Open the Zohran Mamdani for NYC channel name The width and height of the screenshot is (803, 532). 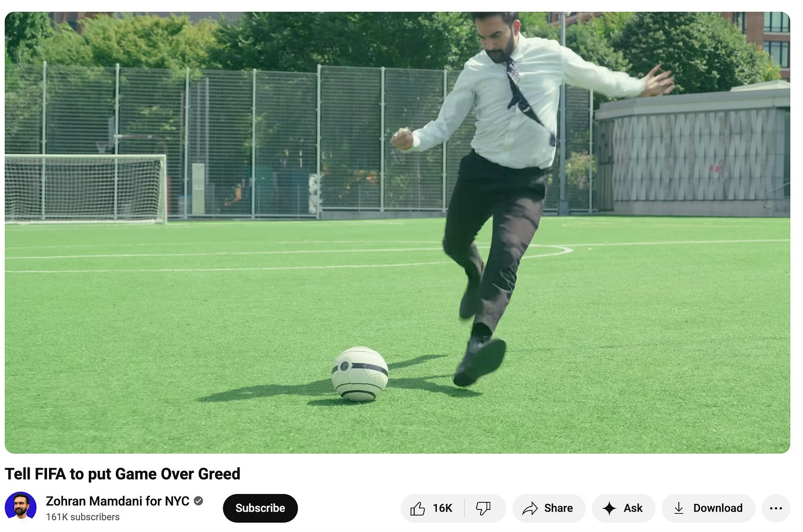(x=117, y=501)
